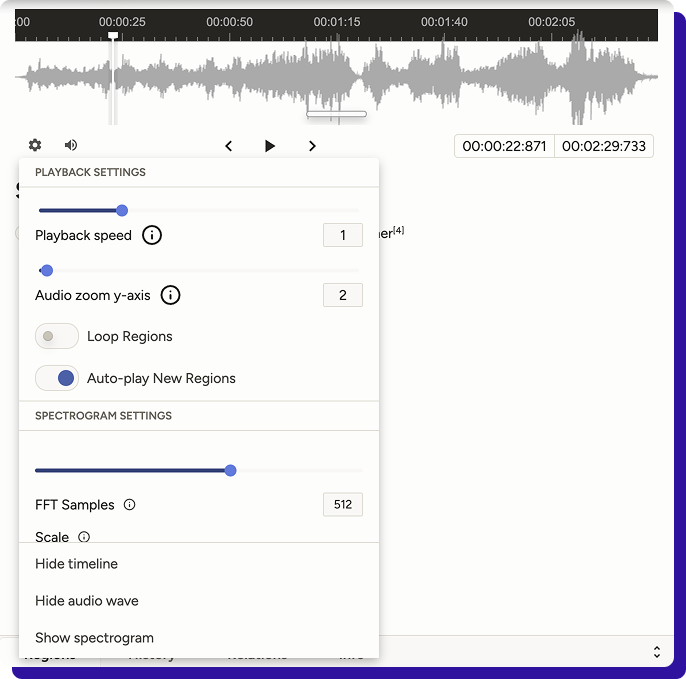Click the 00:02:05 timeline label
This screenshot has width=686, height=679.
(x=551, y=22)
